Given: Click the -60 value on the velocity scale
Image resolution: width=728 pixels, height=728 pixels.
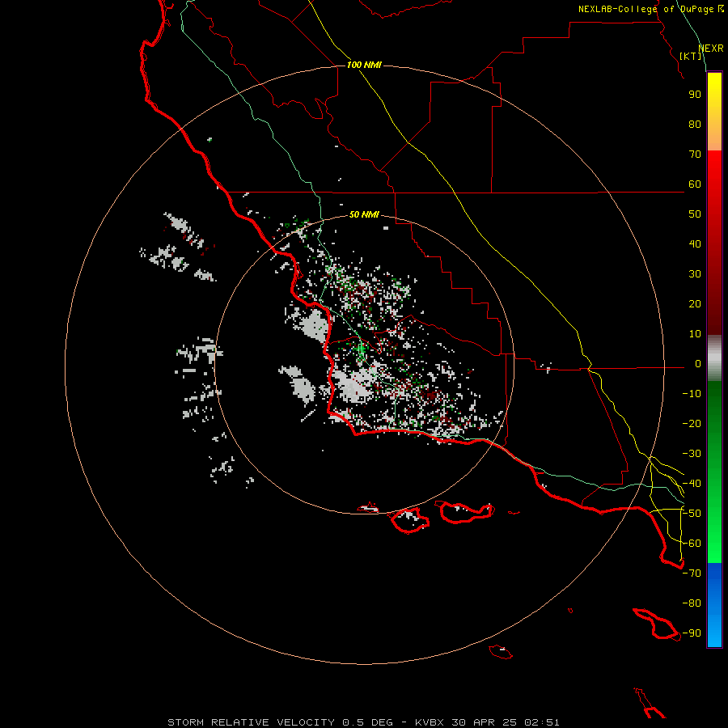Looking at the screenshot, I should pyautogui.click(x=692, y=544).
